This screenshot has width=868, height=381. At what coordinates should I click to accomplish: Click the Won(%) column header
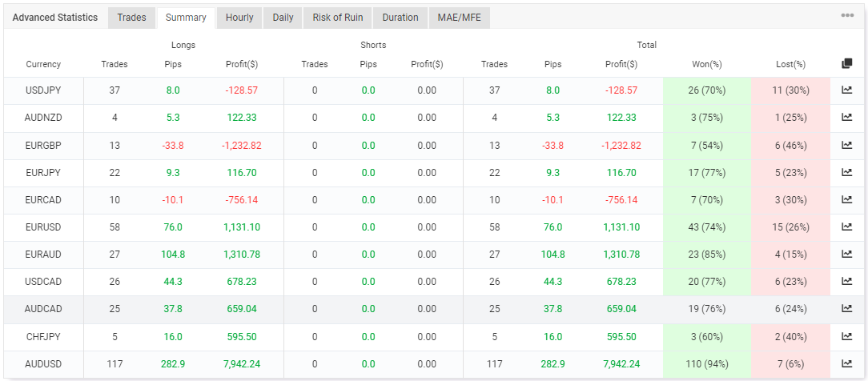707,64
